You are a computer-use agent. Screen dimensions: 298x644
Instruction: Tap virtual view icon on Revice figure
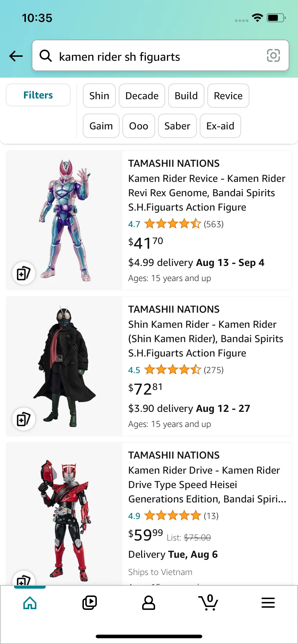24,273
